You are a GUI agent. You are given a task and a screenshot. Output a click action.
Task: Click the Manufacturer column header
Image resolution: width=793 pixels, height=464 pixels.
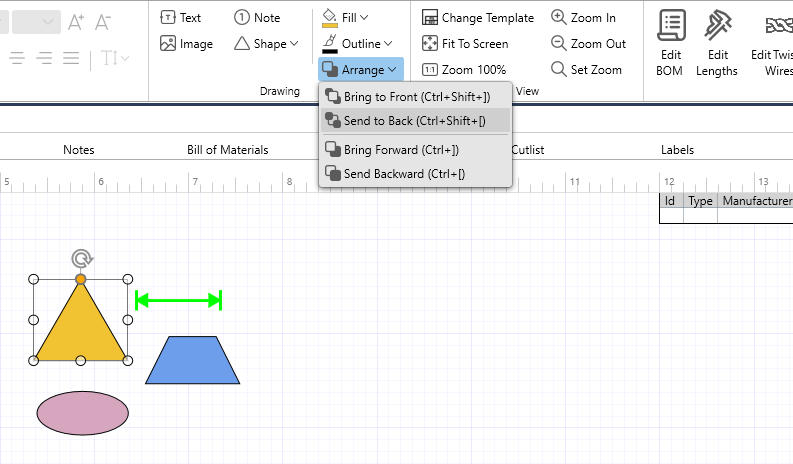pyautogui.click(x=757, y=201)
